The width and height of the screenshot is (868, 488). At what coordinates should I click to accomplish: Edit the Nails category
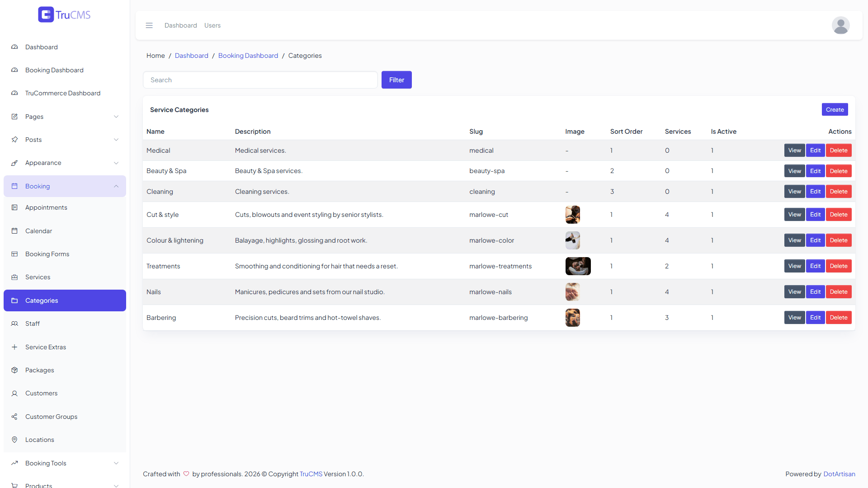tap(815, 292)
